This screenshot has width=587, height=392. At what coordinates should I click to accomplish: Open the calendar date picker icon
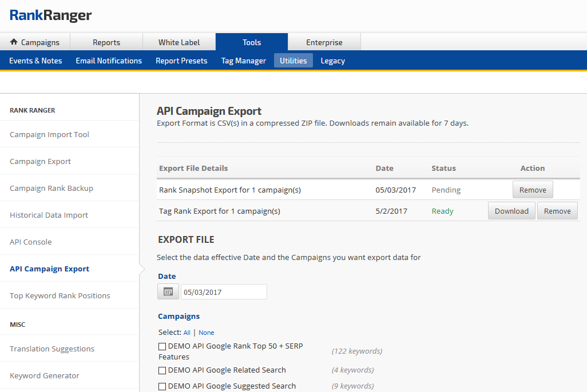click(168, 291)
